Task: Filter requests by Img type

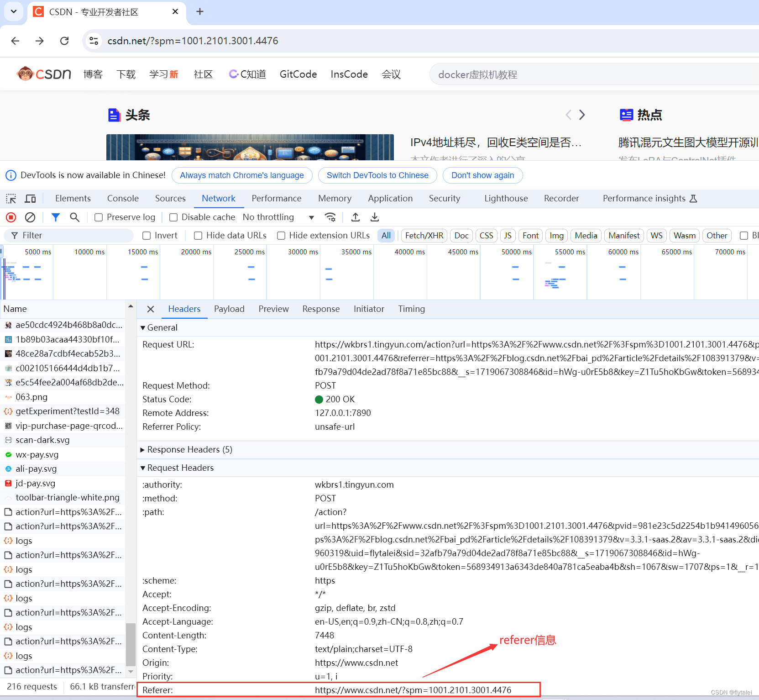Action: pyautogui.click(x=556, y=236)
